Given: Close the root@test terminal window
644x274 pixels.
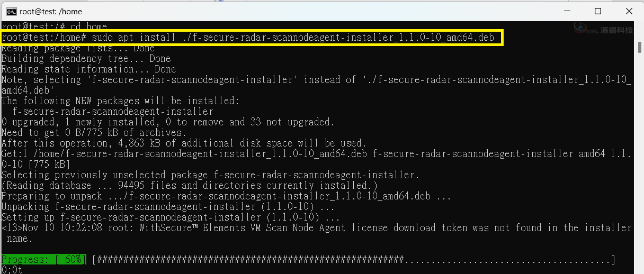Looking at the screenshot, I should [628, 11].
